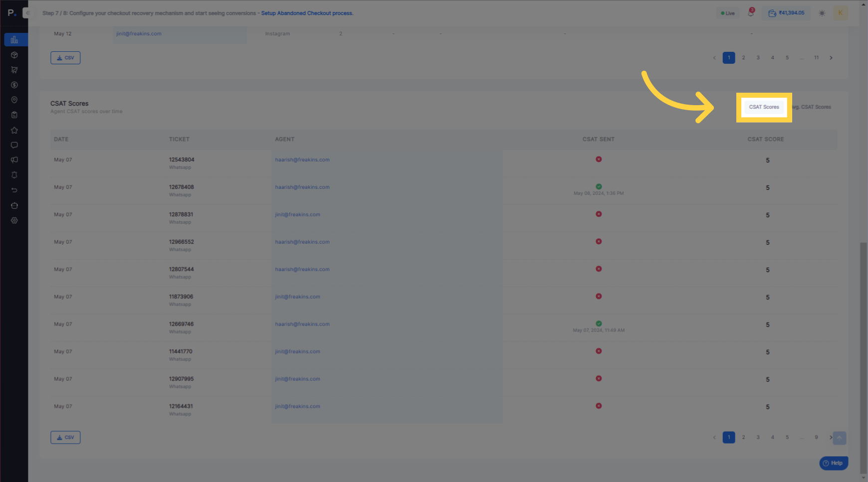Click the CSAT SENT column header
Image resolution: width=868 pixels, height=482 pixels.
(599, 140)
